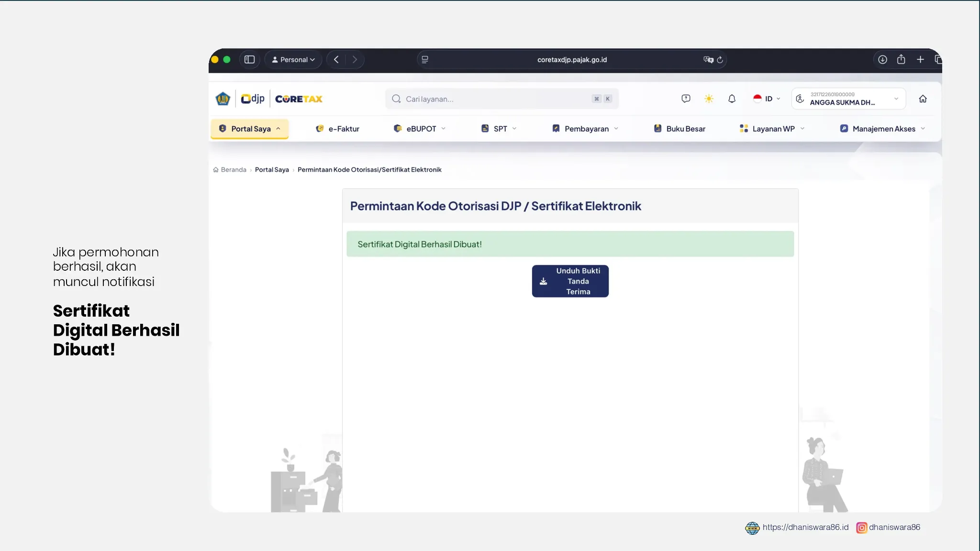Reload the page with refresh icon
This screenshot has width=980, height=551.
click(x=720, y=60)
